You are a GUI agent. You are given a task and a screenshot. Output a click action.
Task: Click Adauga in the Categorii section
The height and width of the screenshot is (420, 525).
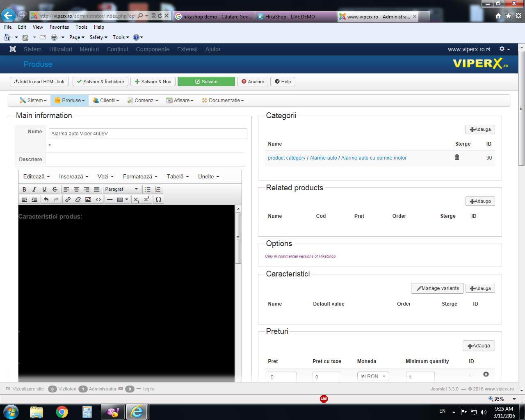click(480, 130)
